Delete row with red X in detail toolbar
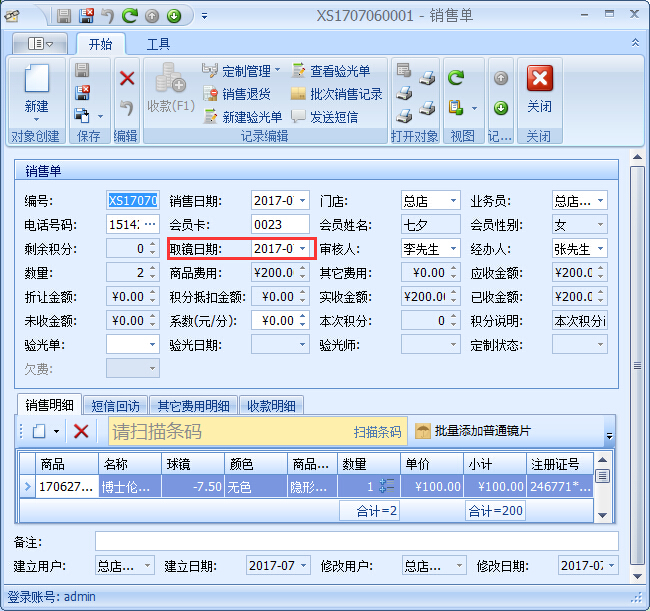Screen dimensions: 650x611 pos(81,431)
